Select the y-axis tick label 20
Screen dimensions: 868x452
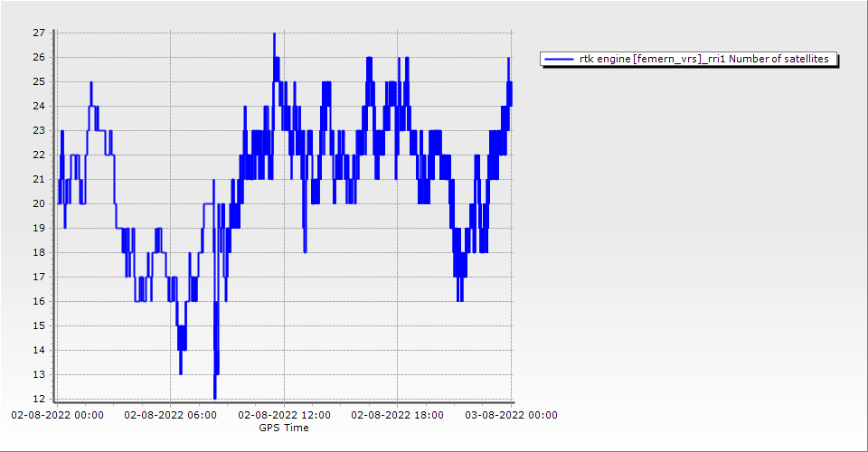(39, 203)
